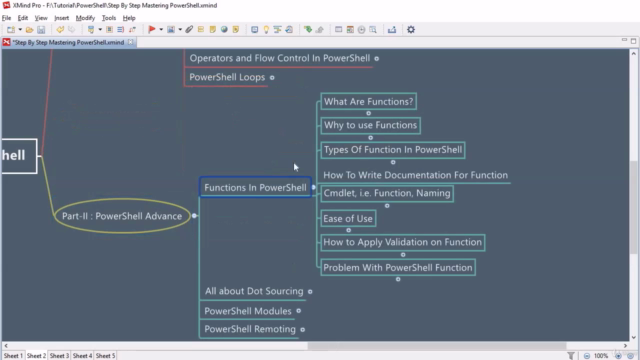The height and width of the screenshot is (360, 640).
Task: Click the Redo arrow in the toolbar
Action: pyautogui.click(x=71, y=29)
